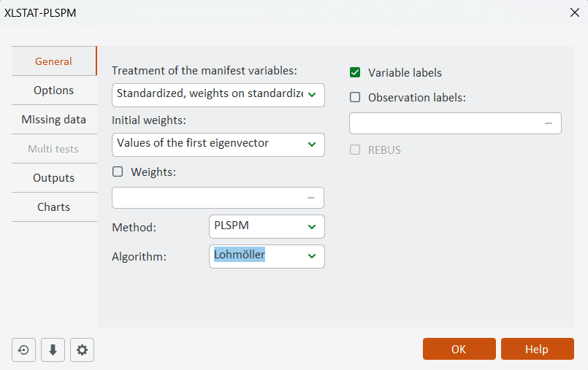Screen dimensions: 588x370
Task: Go to the Outputs tab
Action: [53, 178]
